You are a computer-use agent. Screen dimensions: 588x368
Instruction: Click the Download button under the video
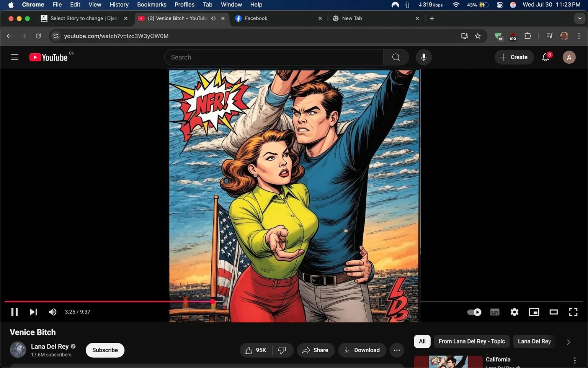(x=361, y=350)
